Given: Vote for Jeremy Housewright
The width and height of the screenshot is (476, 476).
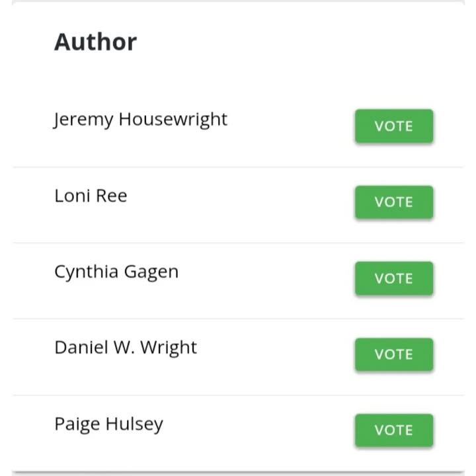Looking at the screenshot, I should [394, 126].
